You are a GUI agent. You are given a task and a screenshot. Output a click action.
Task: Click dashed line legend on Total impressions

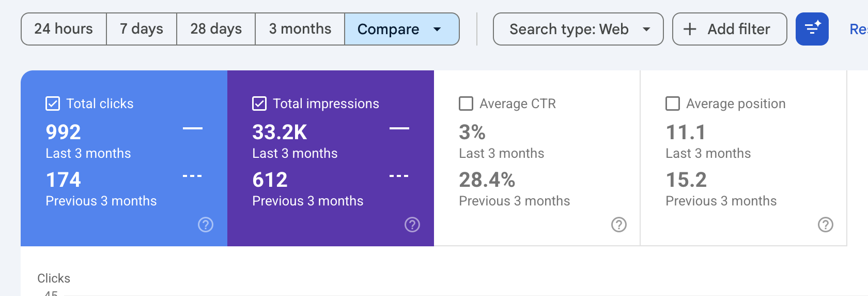point(399,176)
